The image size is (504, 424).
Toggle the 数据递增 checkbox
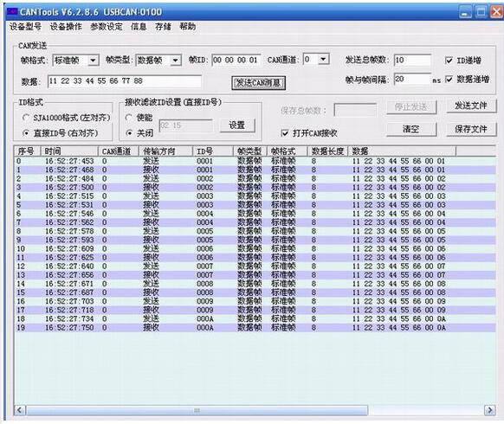pyautogui.click(x=449, y=80)
